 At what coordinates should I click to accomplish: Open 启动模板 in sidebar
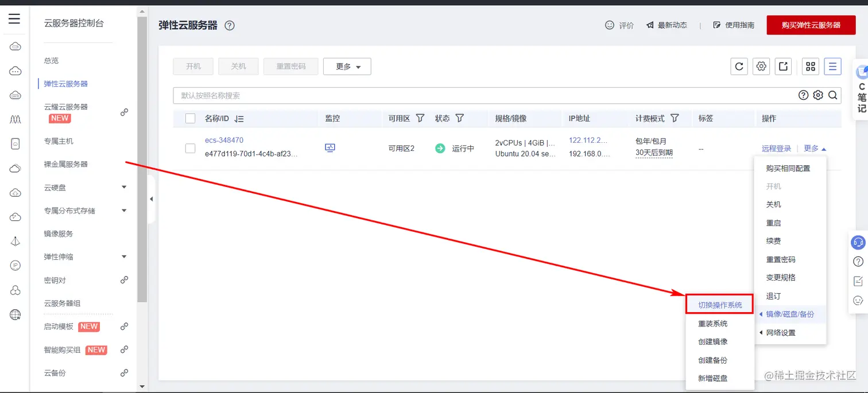(59, 326)
